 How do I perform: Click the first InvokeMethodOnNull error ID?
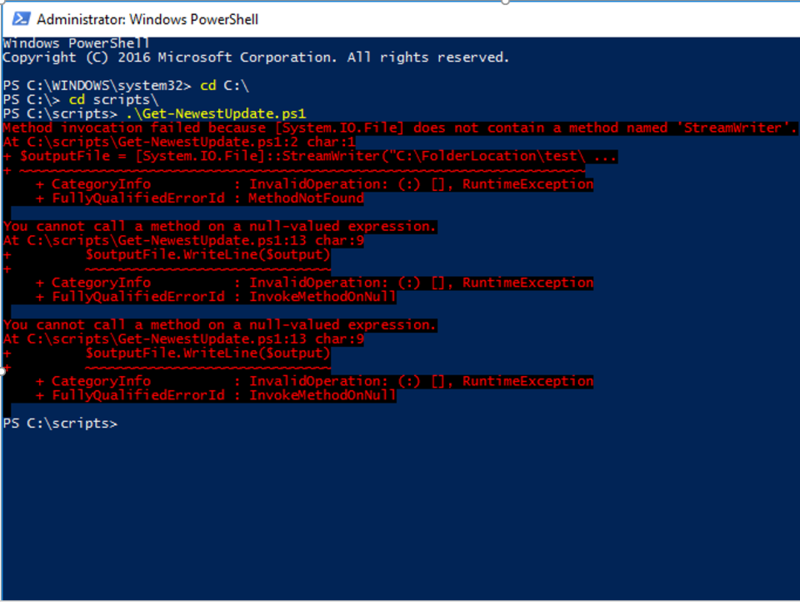pos(322,296)
